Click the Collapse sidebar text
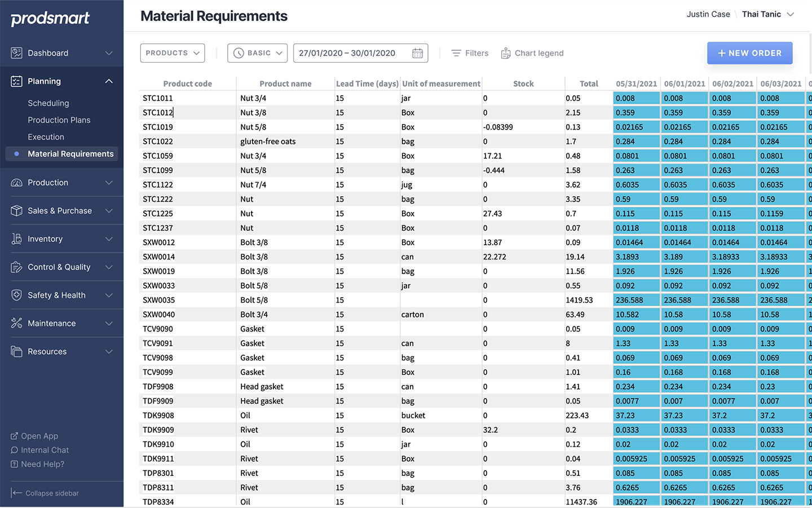This screenshot has width=812, height=508. pos(52,493)
